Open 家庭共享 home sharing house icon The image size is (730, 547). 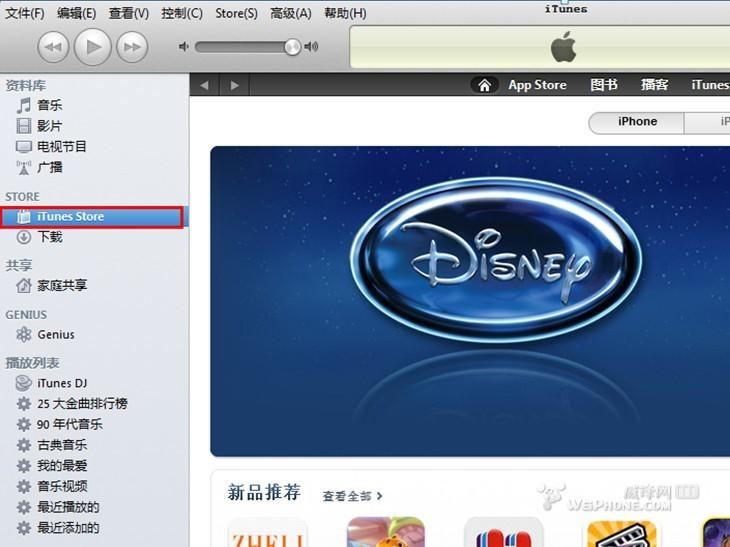(x=24, y=285)
